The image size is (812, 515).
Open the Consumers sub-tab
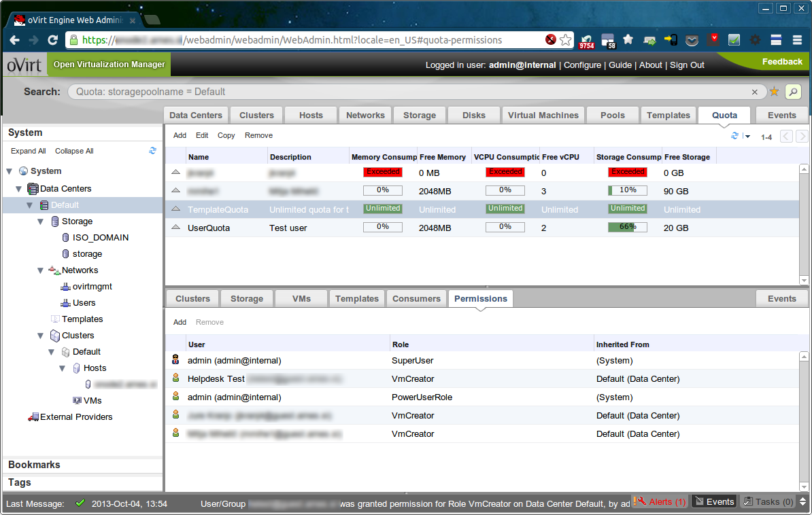point(416,298)
